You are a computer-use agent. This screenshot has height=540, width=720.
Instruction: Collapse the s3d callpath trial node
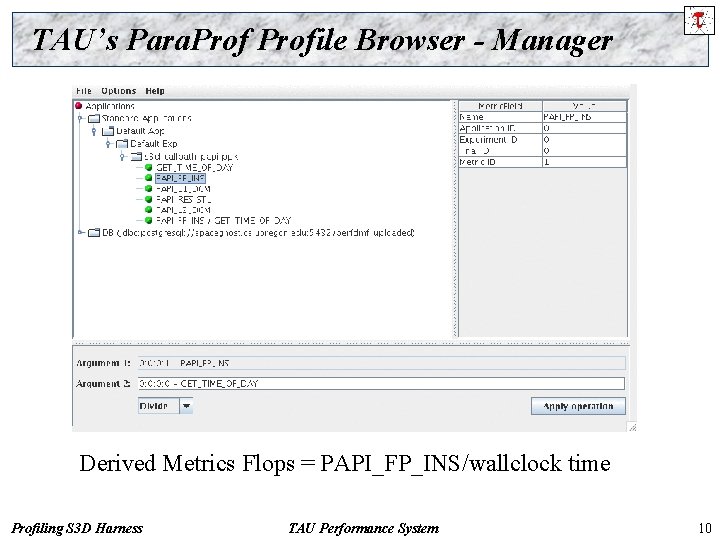click(x=123, y=157)
